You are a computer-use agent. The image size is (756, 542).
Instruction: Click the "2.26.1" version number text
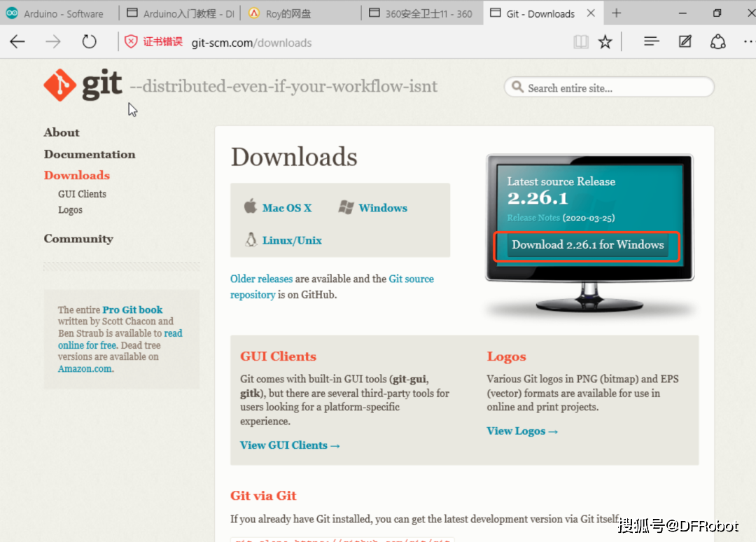pyautogui.click(x=538, y=198)
